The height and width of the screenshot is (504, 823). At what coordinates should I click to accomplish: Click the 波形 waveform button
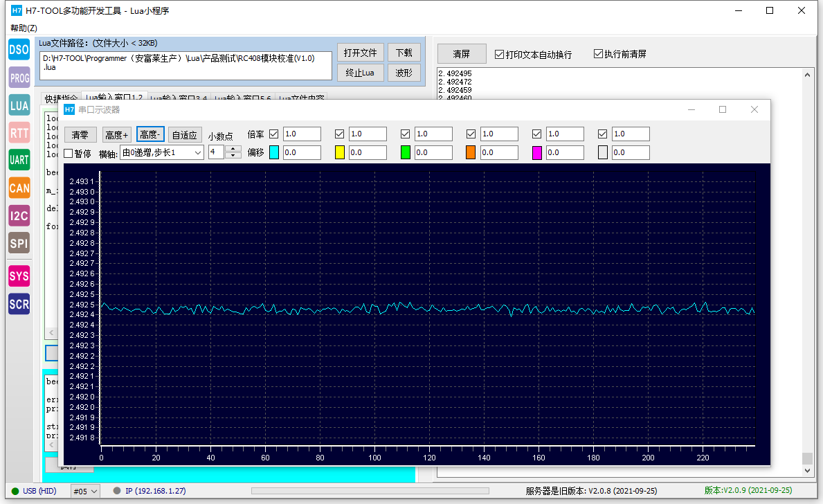point(404,73)
